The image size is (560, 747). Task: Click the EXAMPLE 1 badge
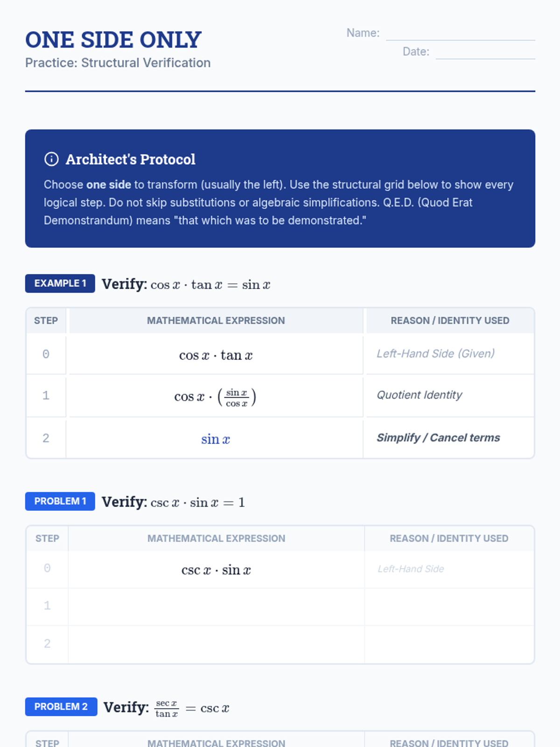(x=60, y=283)
